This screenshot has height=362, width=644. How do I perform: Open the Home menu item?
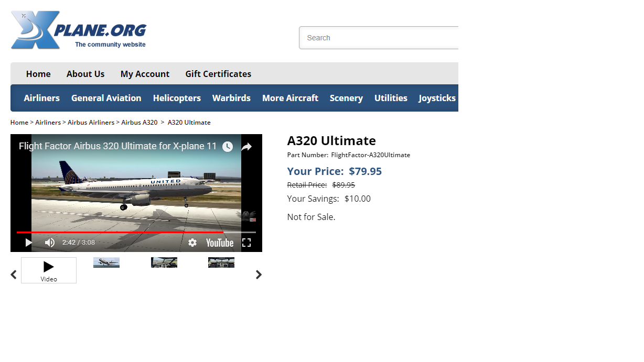click(38, 74)
